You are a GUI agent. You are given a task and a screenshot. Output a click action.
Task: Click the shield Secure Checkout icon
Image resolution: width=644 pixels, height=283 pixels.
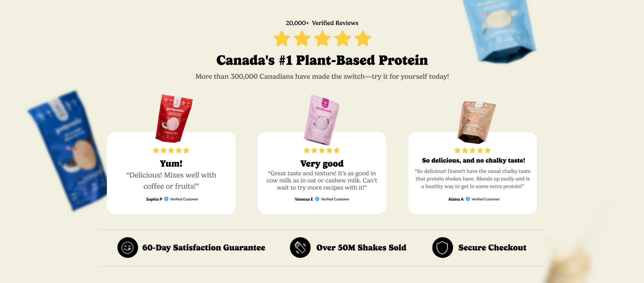[x=442, y=248]
